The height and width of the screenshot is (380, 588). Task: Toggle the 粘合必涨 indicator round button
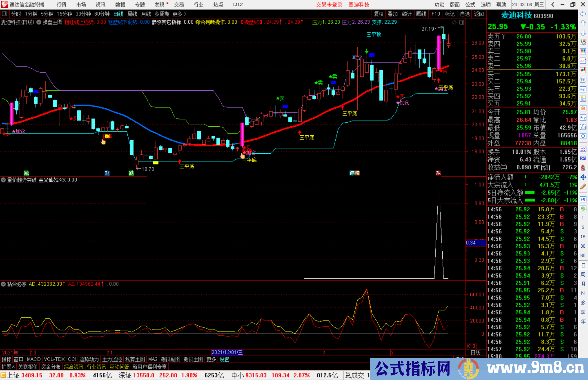click(3, 284)
